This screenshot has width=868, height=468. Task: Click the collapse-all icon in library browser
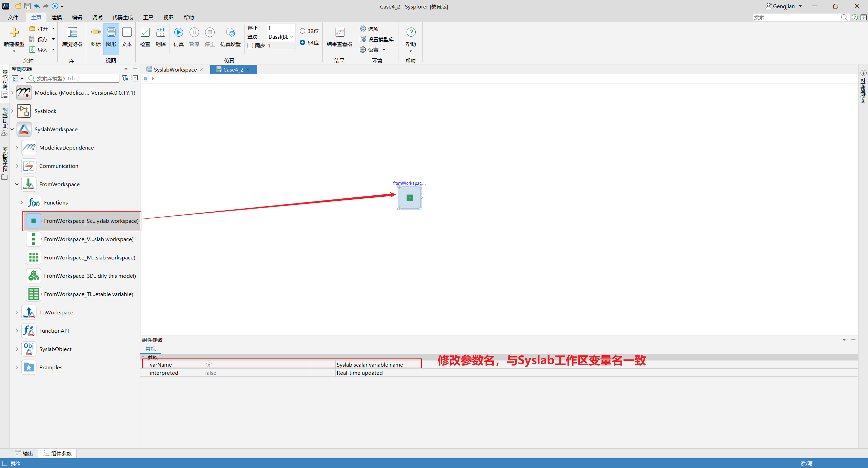135,78
